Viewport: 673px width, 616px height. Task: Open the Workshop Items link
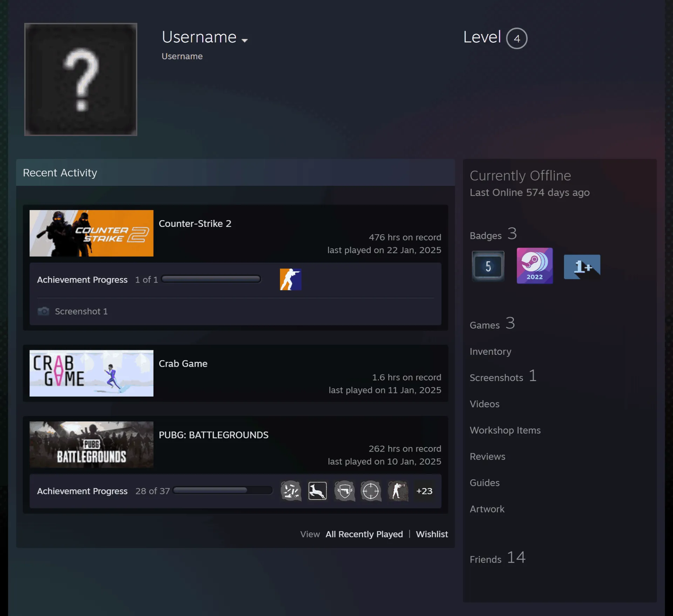click(505, 431)
